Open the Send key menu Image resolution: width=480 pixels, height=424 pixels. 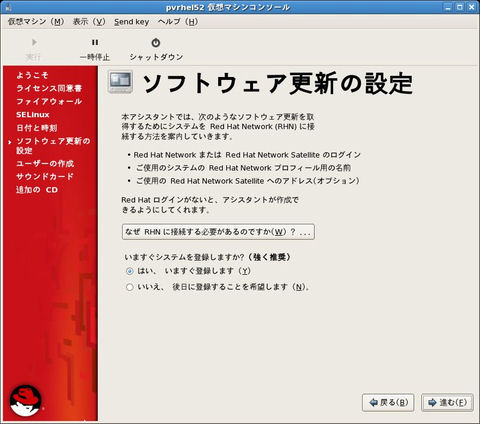[x=131, y=22]
